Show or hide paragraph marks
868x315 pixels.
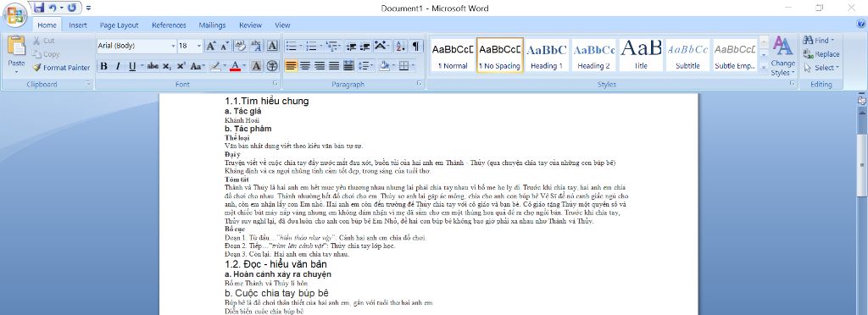[x=415, y=46]
